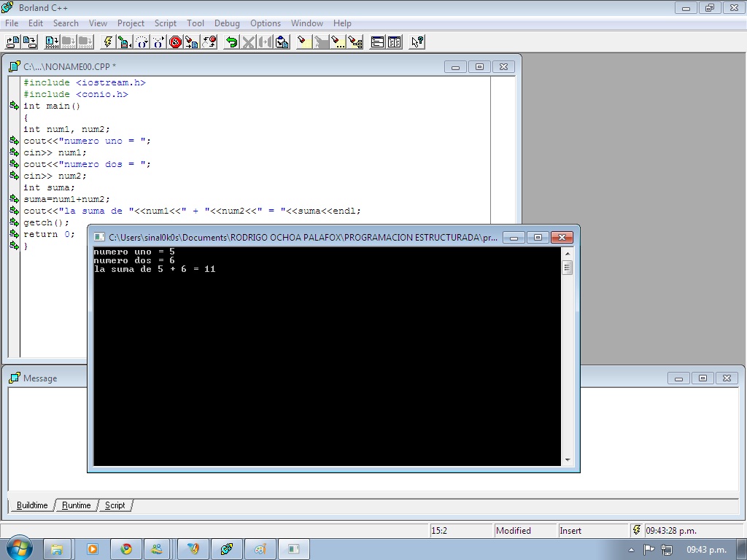Expand hidden icons in the system tray
The width and height of the screenshot is (747, 560).
coord(630,549)
